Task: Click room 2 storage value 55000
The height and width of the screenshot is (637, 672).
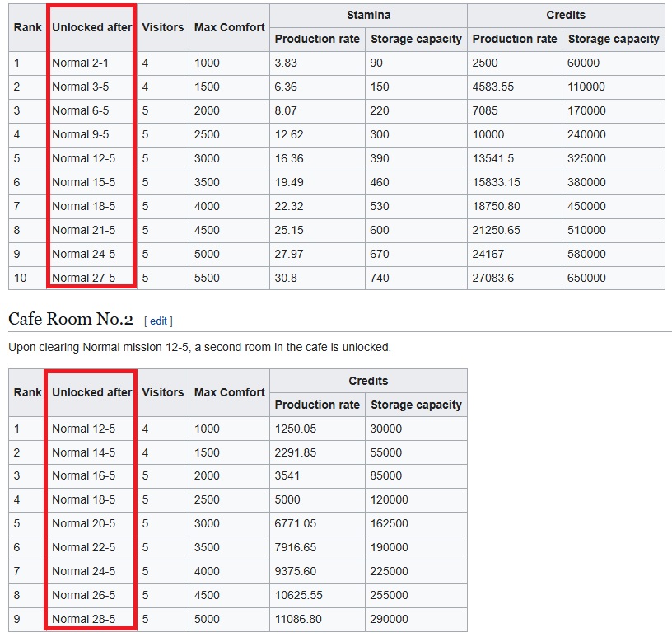Action: [386, 452]
